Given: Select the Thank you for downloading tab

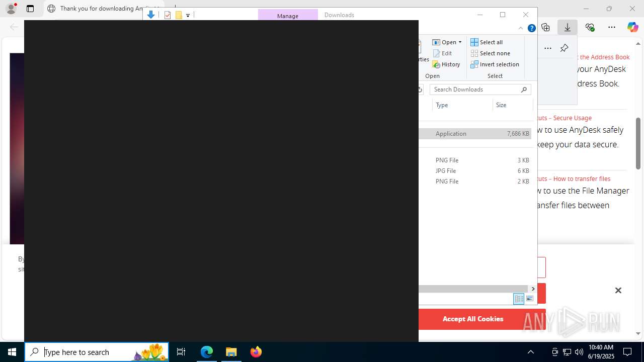Looking at the screenshot, I should 104,9.
